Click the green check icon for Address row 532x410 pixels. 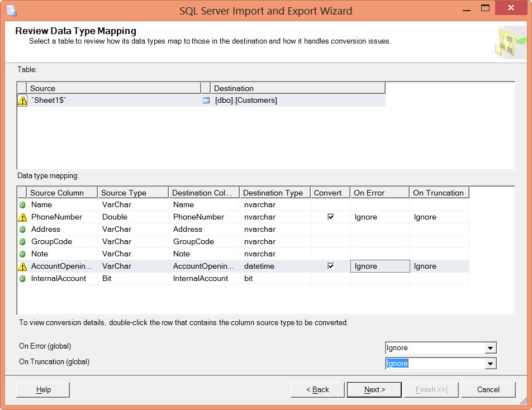click(x=22, y=230)
